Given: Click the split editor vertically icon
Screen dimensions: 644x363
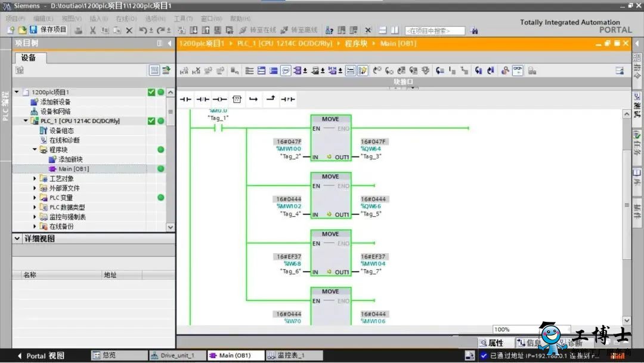Looking at the screenshot, I should 395,30.
